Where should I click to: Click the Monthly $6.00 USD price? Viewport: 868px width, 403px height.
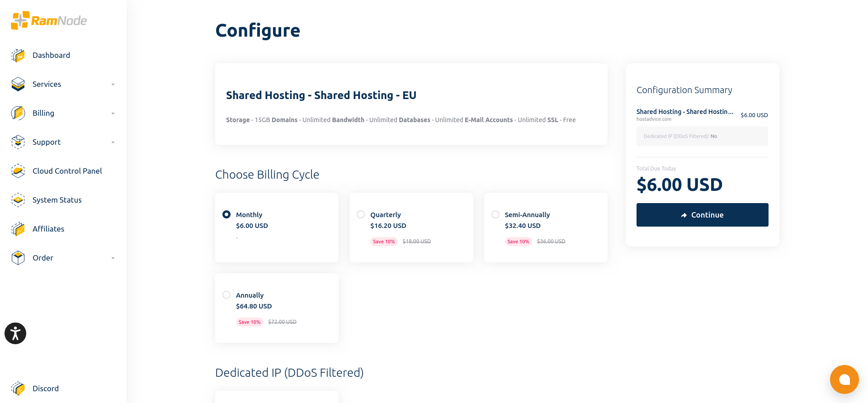(252, 226)
